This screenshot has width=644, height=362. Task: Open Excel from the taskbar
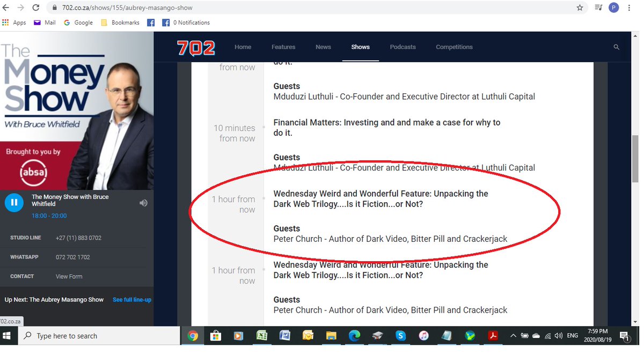[261, 336]
